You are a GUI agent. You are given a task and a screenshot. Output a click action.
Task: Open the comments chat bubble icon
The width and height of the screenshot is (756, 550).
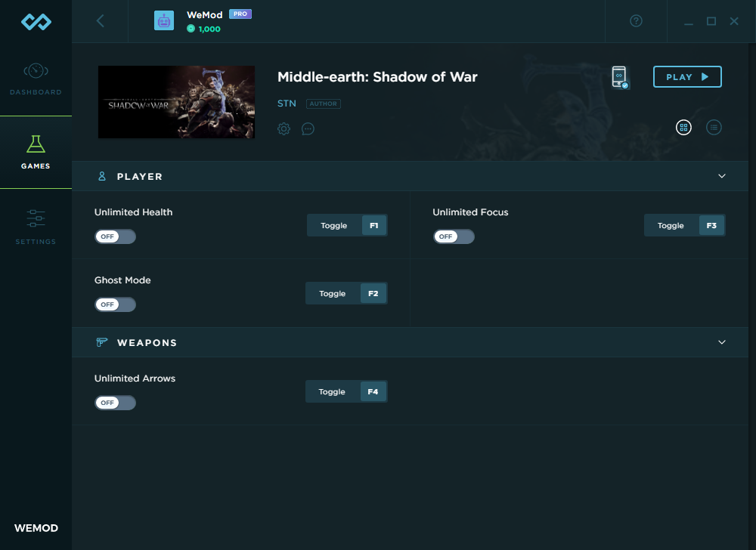pos(308,128)
